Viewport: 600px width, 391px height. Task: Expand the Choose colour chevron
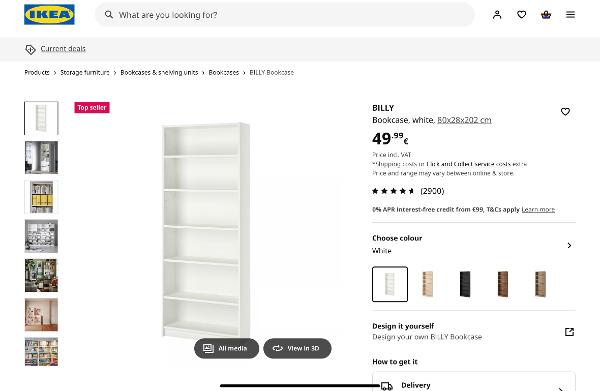[569, 245]
